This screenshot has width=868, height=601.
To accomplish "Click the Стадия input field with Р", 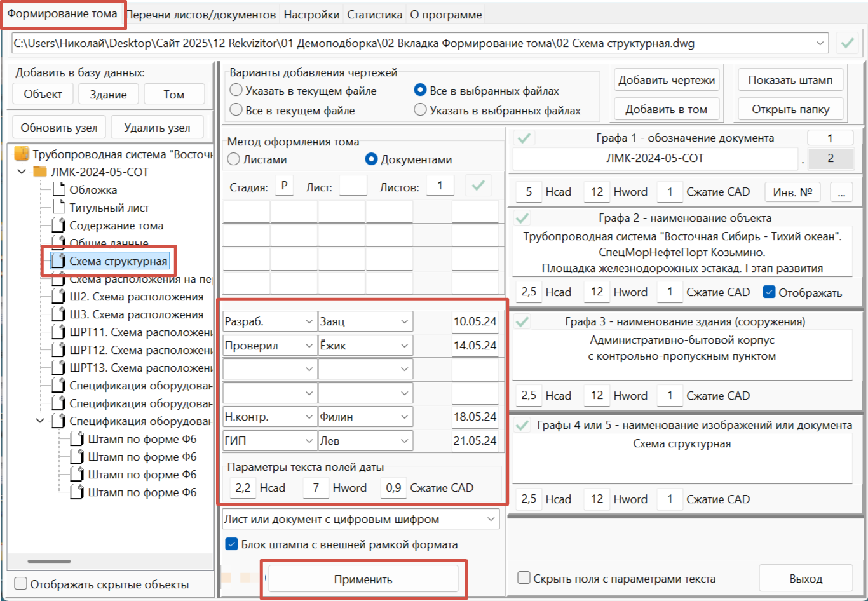I will (x=284, y=186).
